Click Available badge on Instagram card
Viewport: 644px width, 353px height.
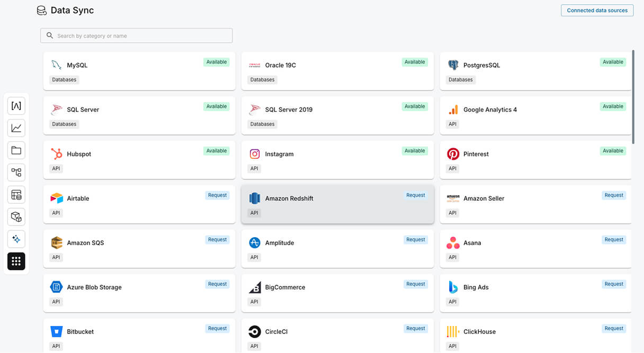(415, 151)
